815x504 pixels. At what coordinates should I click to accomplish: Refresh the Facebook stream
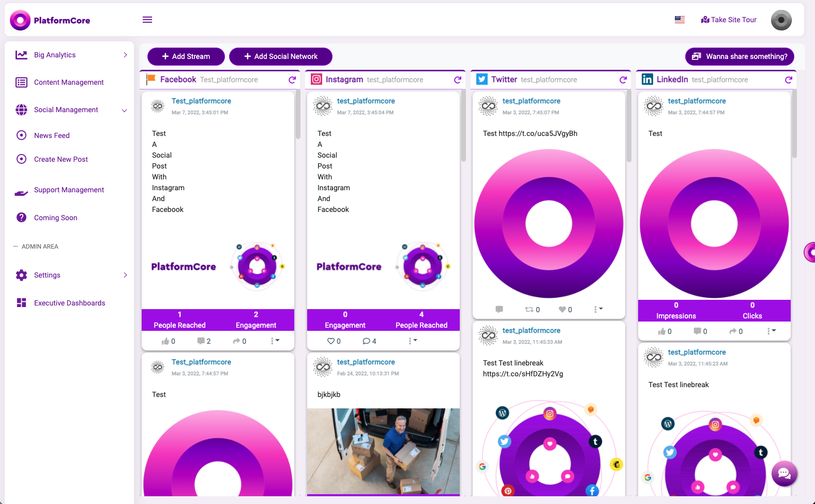click(292, 80)
